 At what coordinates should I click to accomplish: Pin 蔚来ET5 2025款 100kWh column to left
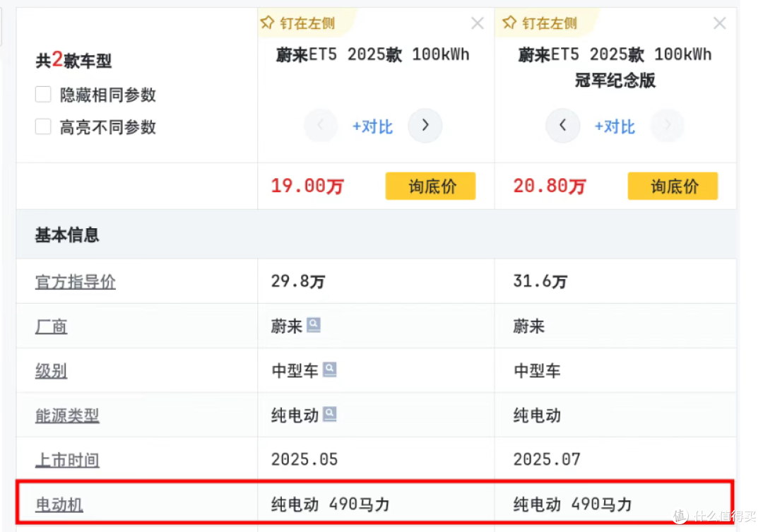click(x=298, y=23)
